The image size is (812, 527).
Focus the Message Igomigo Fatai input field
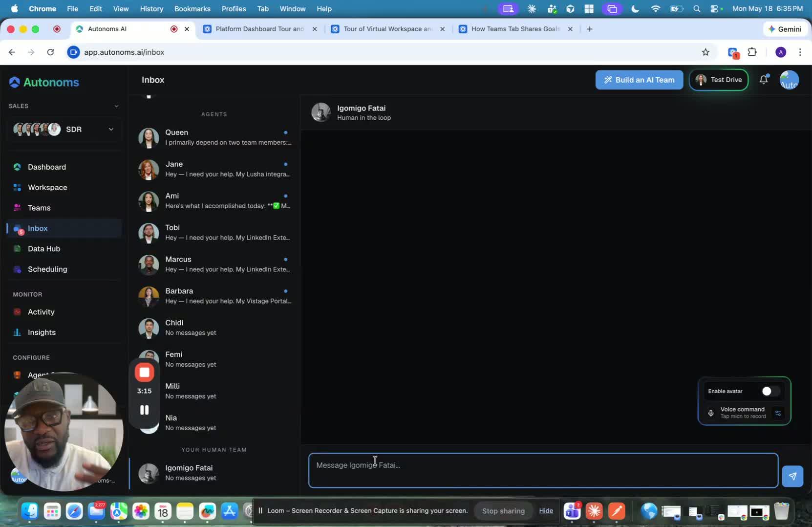point(543,471)
